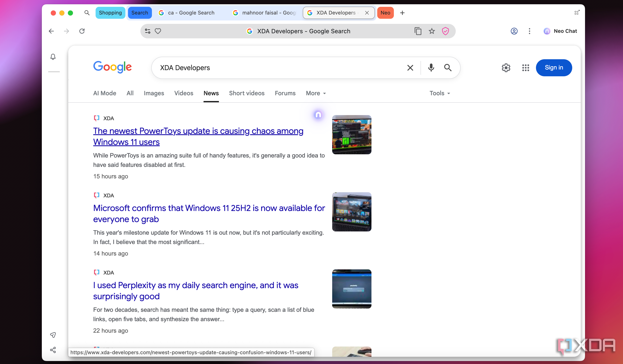Image resolution: width=623 pixels, height=364 pixels.
Task: Reload the current page
Action: [82, 31]
